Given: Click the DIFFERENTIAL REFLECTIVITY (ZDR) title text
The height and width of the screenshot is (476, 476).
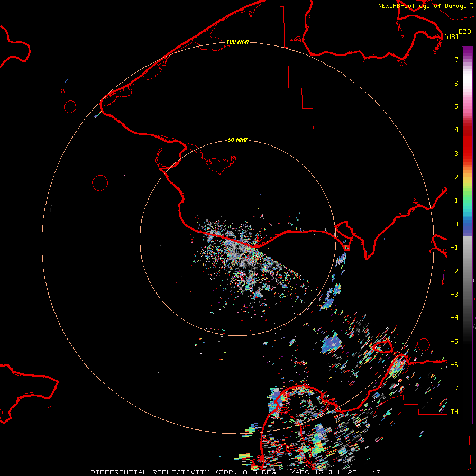Looking at the screenshot, I should [x=165, y=472].
